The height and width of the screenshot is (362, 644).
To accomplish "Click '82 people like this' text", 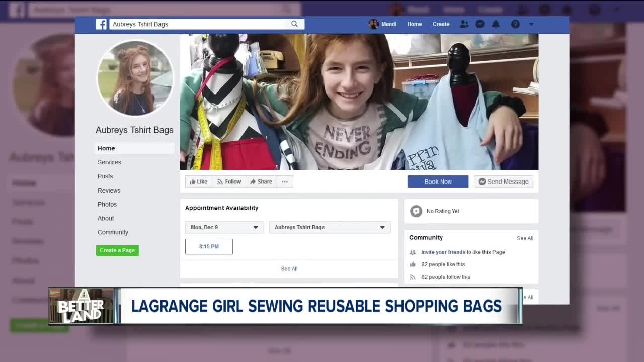I will 443,264.
